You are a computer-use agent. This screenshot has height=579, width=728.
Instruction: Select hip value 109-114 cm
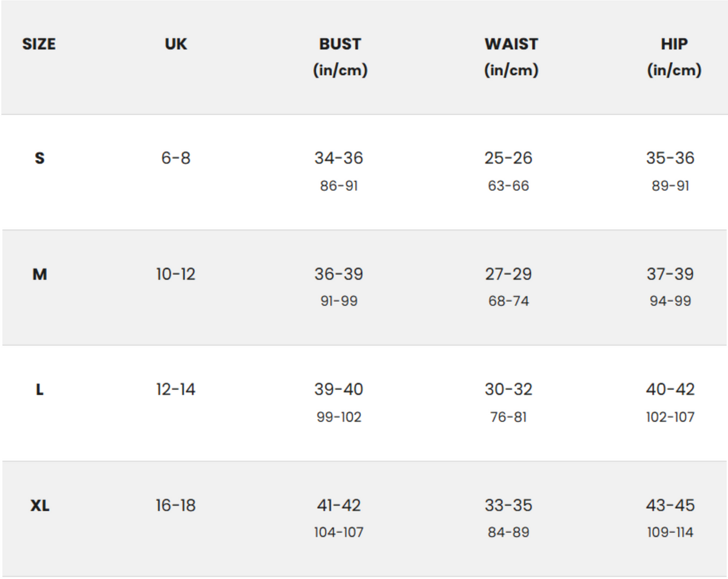pos(670,532)
